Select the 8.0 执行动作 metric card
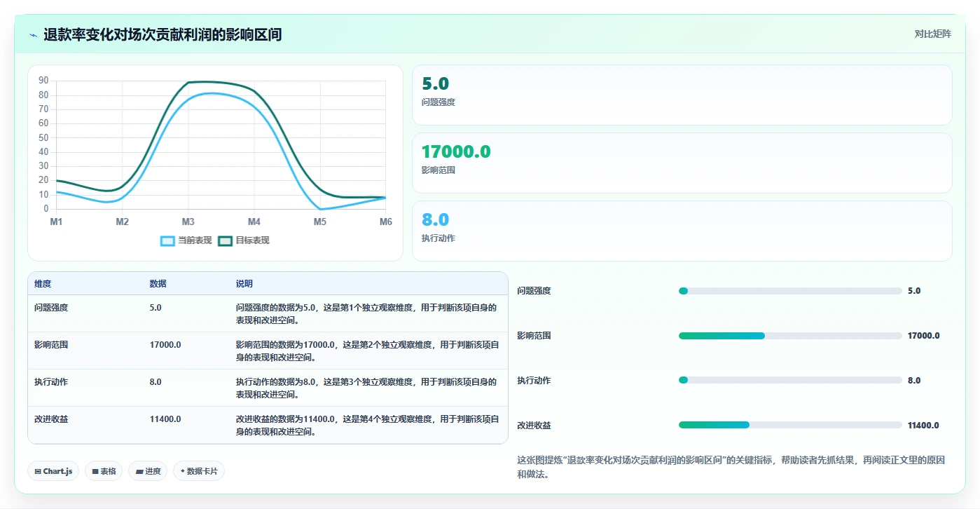Screen dimensions: 980x509 (x=682, y=231)
